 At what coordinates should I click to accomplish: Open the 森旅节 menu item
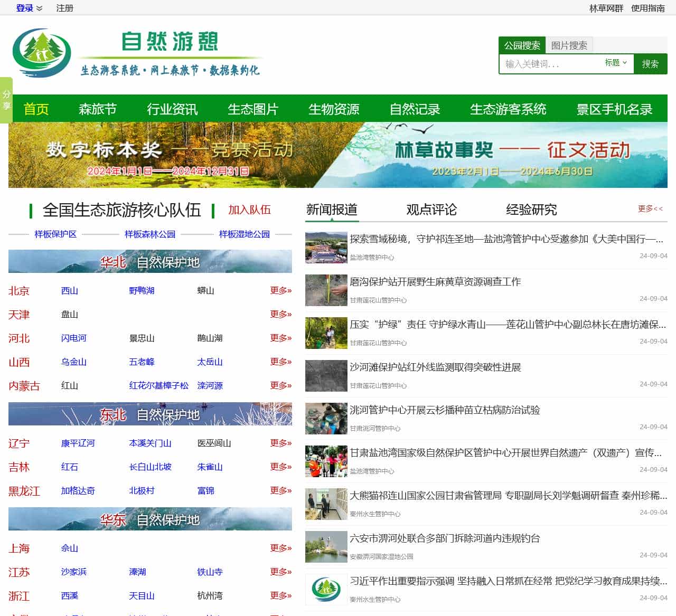[98, 109]
